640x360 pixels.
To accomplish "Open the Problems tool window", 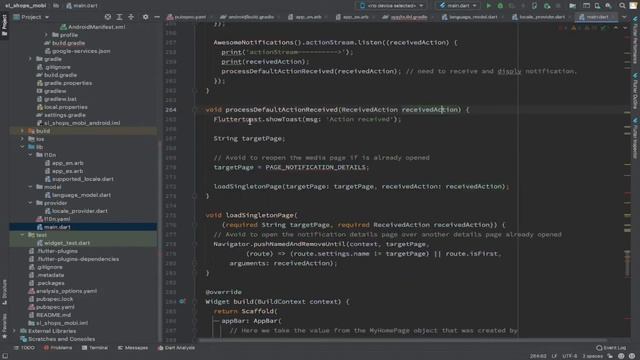I will coord(58,348).
